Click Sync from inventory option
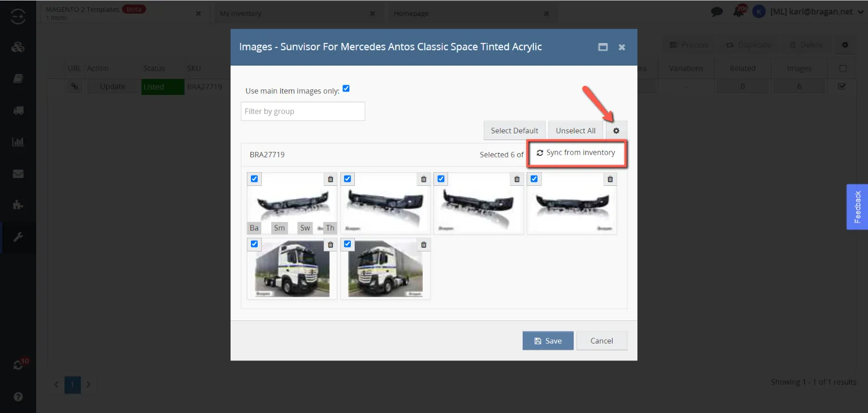This screenshot has height=413, width=868. coord(576,153)
